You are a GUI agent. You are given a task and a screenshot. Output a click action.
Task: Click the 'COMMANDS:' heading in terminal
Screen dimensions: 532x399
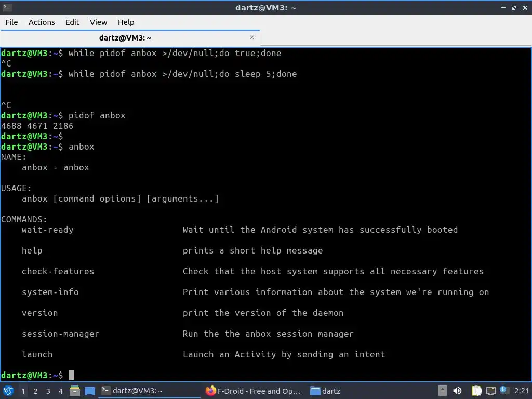click(24, 220)
